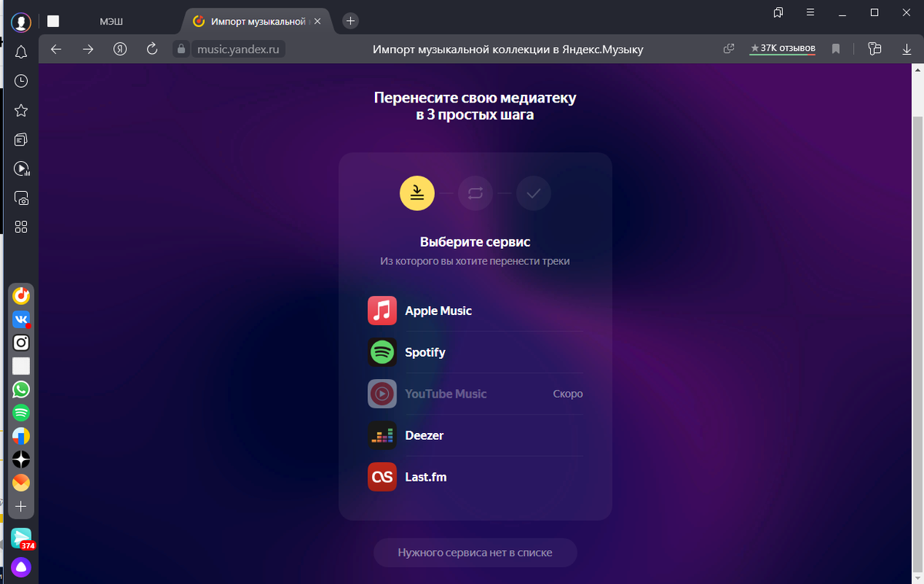Bookmark this page with ribbon icon
The image size is (924, 584).
click(836, 49)
